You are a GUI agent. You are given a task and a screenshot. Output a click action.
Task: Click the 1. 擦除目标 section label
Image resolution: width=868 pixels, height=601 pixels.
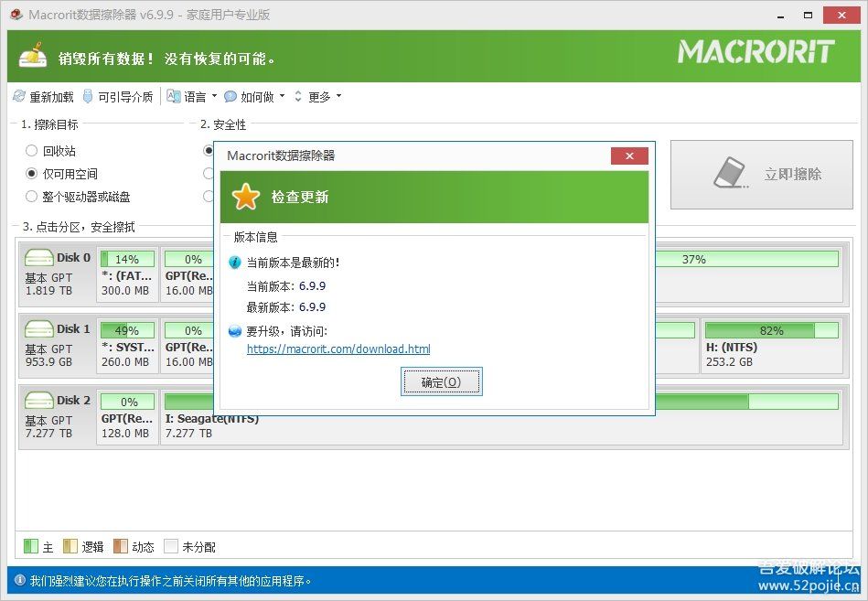49,124
